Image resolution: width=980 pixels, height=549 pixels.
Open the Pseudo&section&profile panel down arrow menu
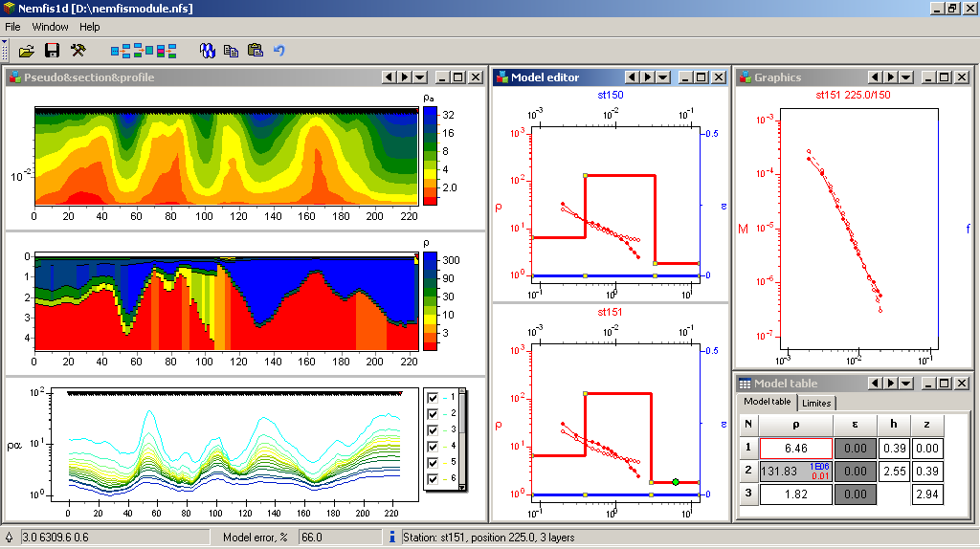coord(421,77)
